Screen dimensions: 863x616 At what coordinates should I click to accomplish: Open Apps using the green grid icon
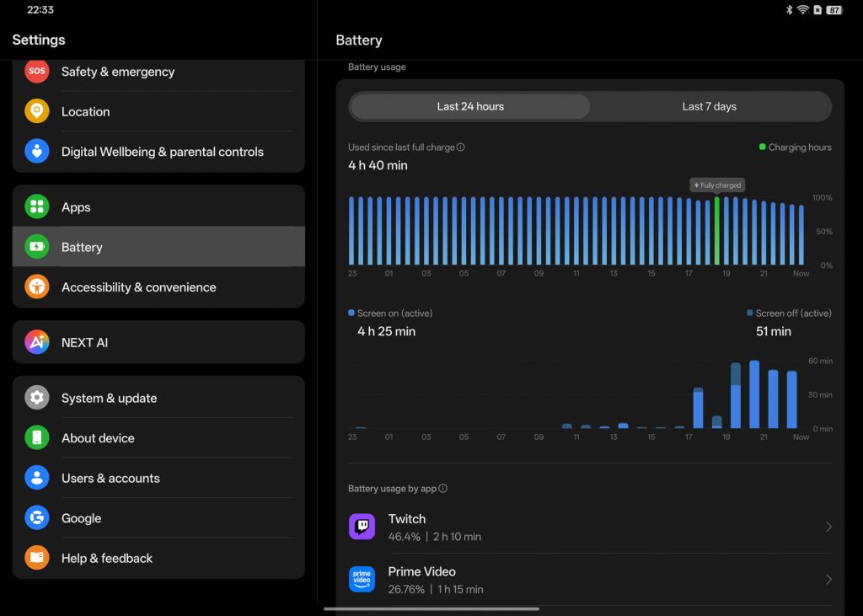36,207
